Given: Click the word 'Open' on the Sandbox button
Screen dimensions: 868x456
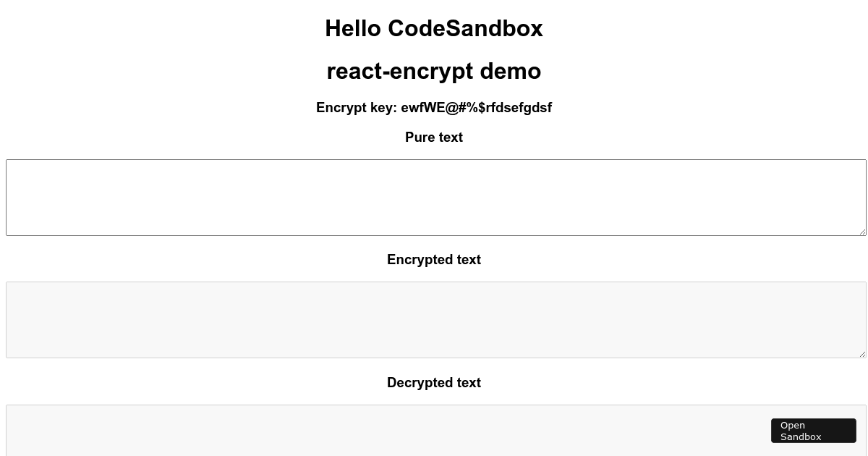Looking at the screenshot, I should click(793, 425).
